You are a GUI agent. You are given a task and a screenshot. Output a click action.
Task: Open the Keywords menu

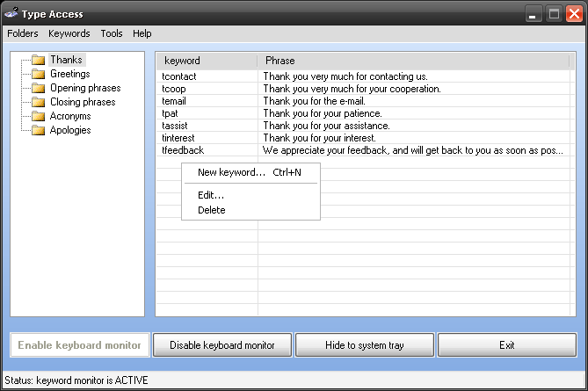(x=69, y=33)
